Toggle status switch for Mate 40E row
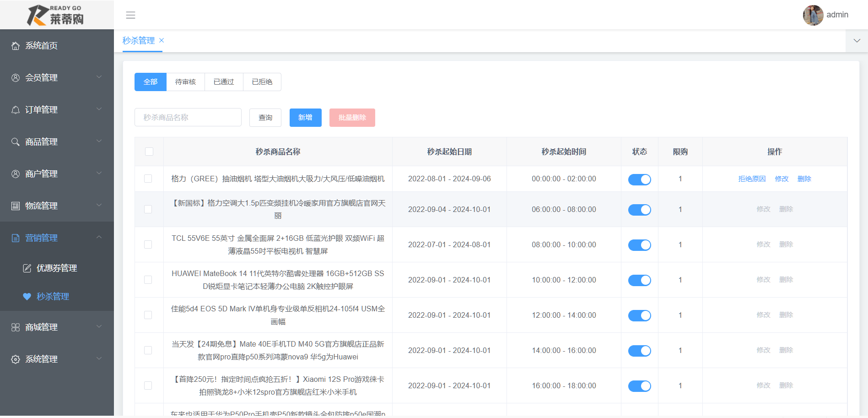The image size is (868, 418). (x=639, y=351)
